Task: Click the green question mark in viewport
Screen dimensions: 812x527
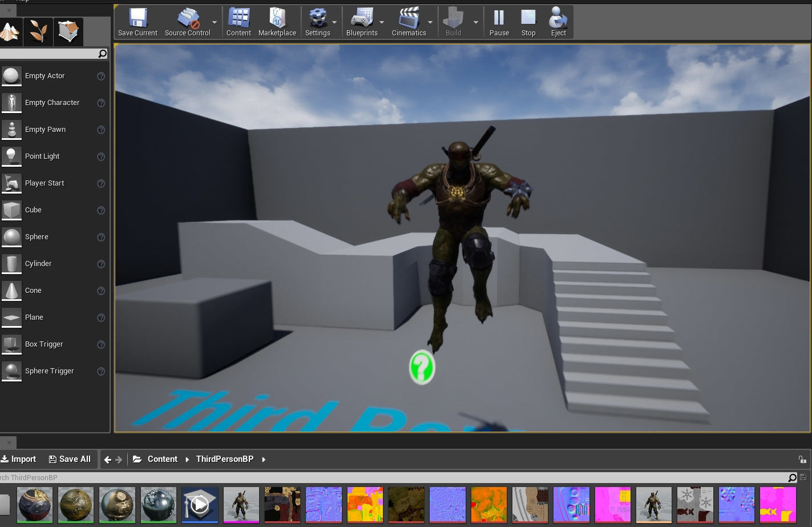Action: click(x=422, y=367)
